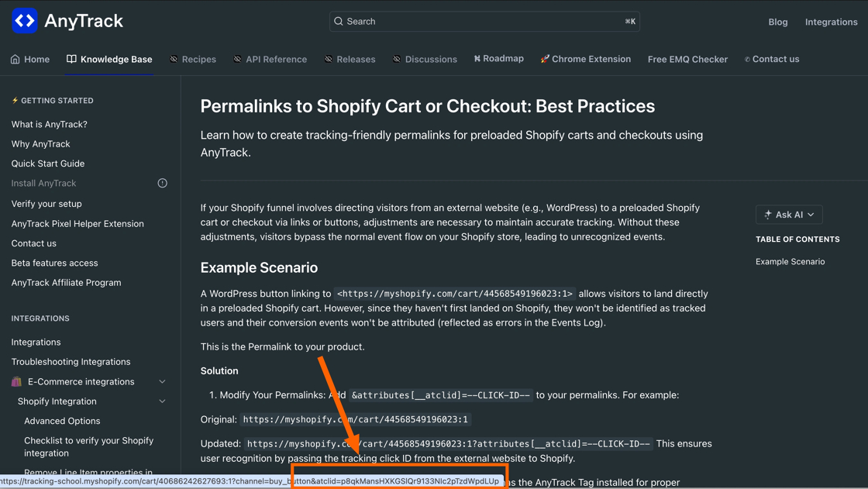This screenshot has width=868, height=489.
Task: Collapse the E-Commerce integrations chevron
Action: (162, 381)
